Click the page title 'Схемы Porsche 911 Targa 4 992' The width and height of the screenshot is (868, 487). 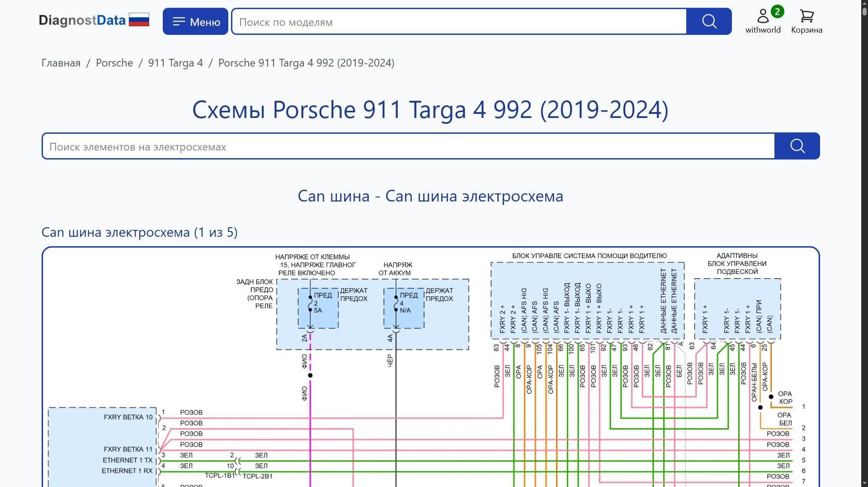tap(430, 110)
